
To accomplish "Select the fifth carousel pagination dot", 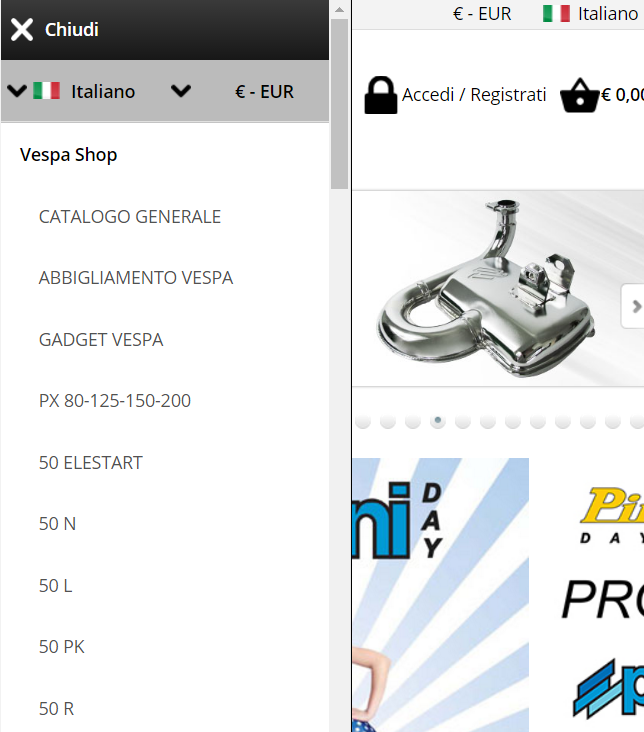I will coord(463,421).
